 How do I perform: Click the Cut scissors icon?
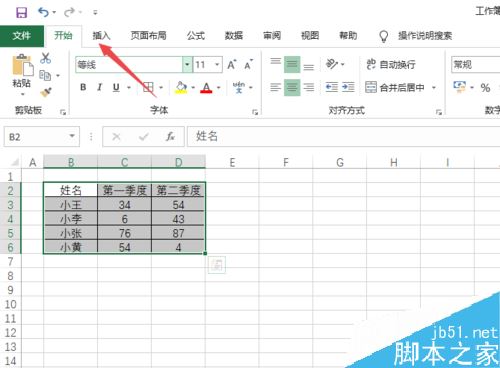coord(45,58)
